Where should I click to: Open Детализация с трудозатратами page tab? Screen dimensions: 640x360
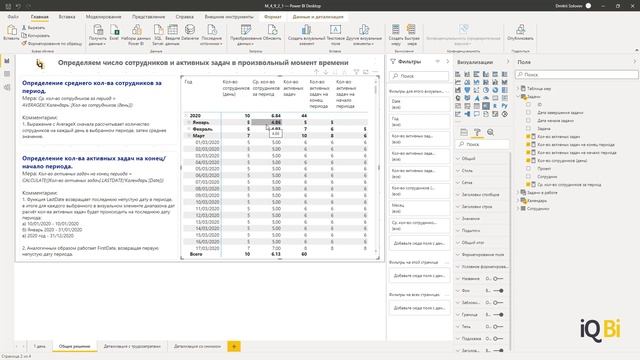pyautogui.click(x=132, y=346)
